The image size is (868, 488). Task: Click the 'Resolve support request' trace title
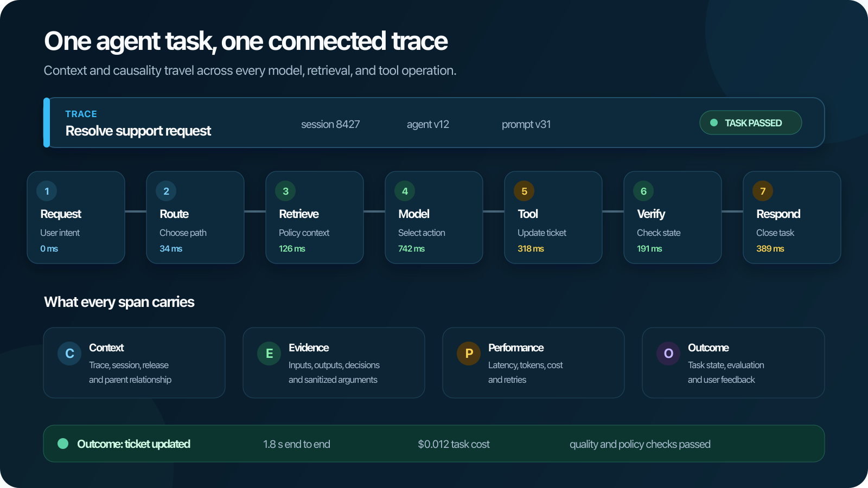pyautogui.click(x=138, y=131)
